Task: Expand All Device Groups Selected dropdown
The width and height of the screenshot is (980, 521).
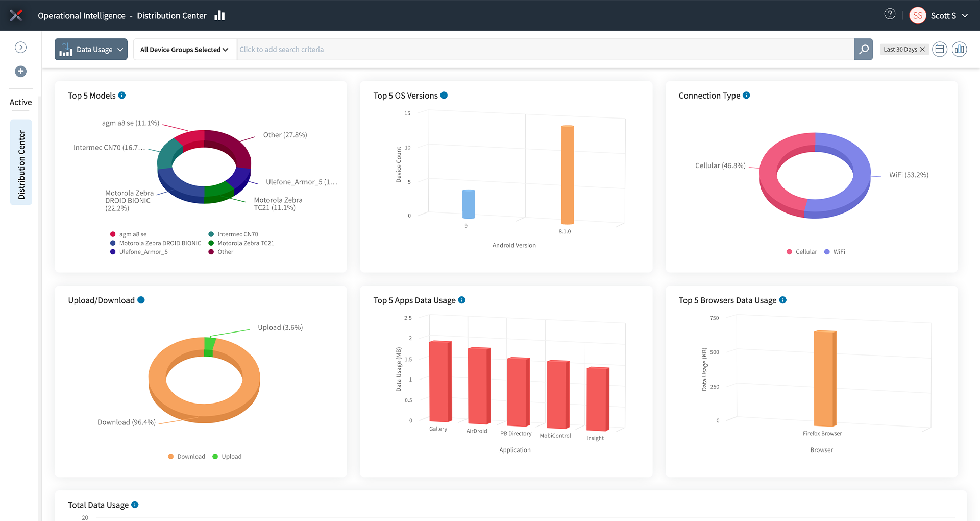Action: point(184,50)
